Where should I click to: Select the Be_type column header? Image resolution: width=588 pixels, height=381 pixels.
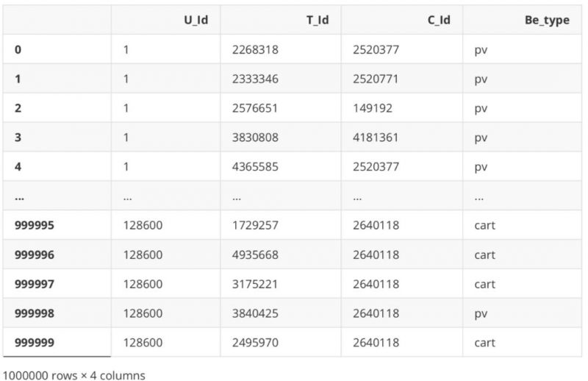coord(547,21)
